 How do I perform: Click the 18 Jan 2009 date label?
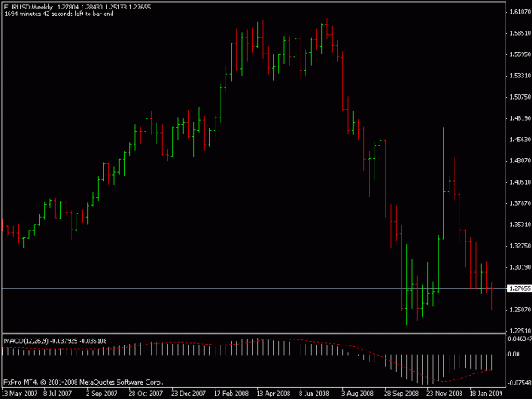[x=486, y=394]
